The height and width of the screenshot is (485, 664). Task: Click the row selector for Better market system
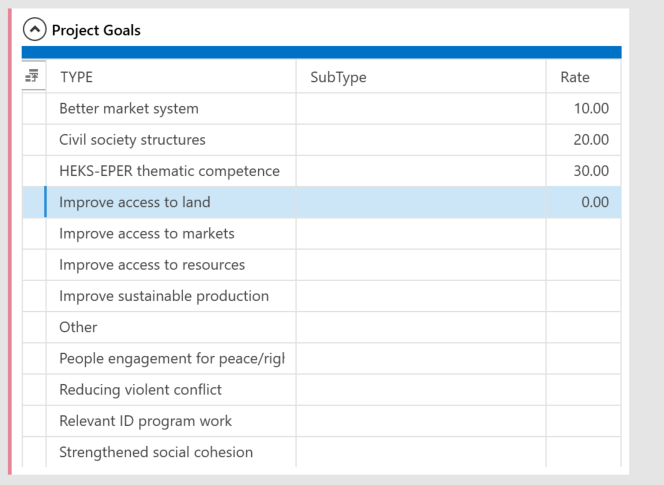tap(33, 109)
